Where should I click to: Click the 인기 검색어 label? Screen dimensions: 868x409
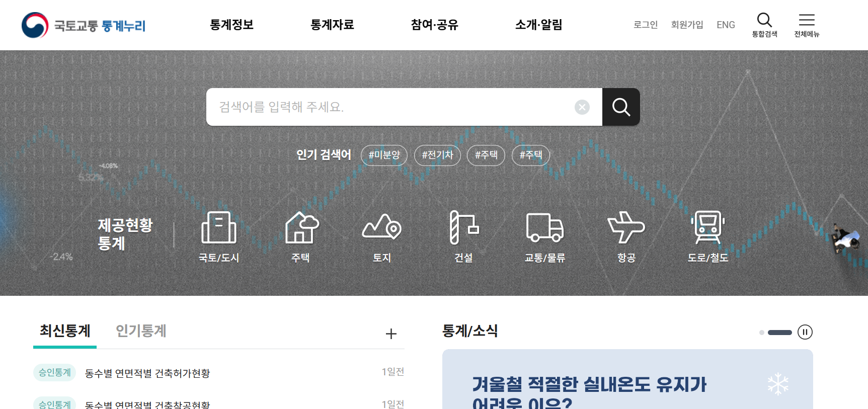tap(324, 154)
